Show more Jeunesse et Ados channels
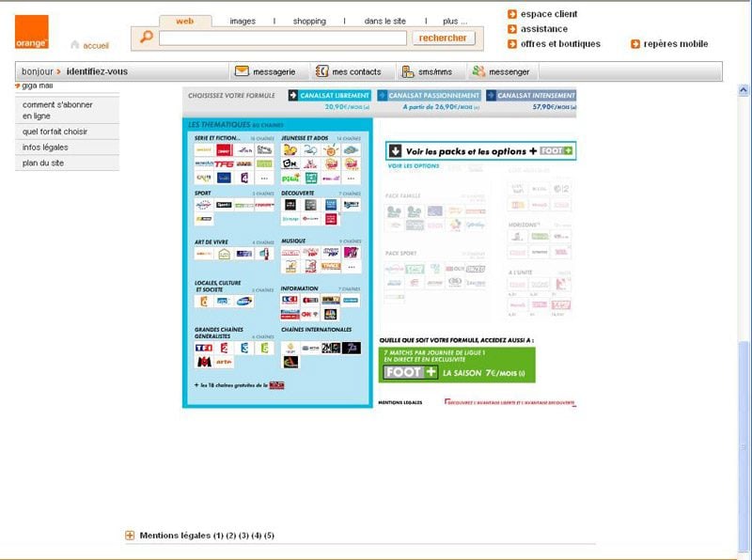The height and width of the screenshot is (560, 752). pyautogui.click(x=352, y=179)
